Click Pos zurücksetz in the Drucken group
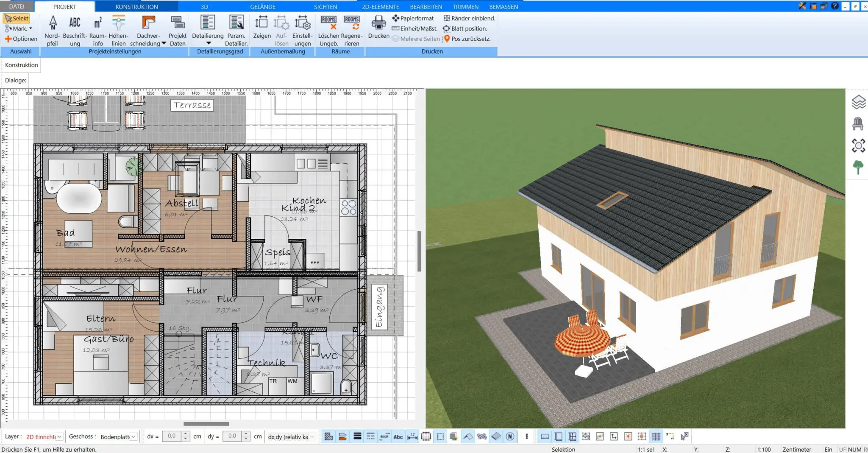 coord(470,39)
